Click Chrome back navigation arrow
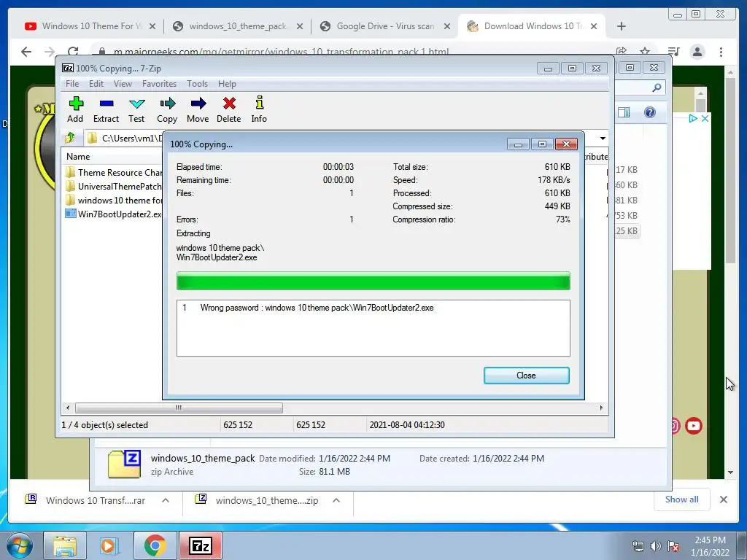Image resolution: width=747 pixels, height=560 pixels. click(26, 52)
